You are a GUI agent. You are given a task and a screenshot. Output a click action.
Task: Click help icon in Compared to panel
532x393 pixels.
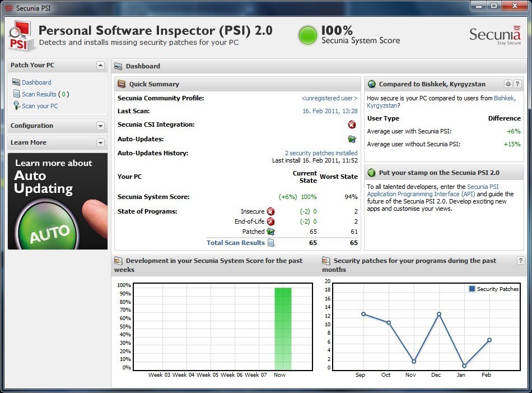(517, 84)
